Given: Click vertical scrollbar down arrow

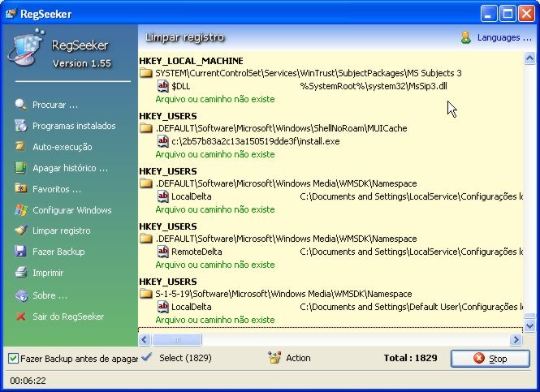Looking at the screenshot, I should (x=529, y=325).
